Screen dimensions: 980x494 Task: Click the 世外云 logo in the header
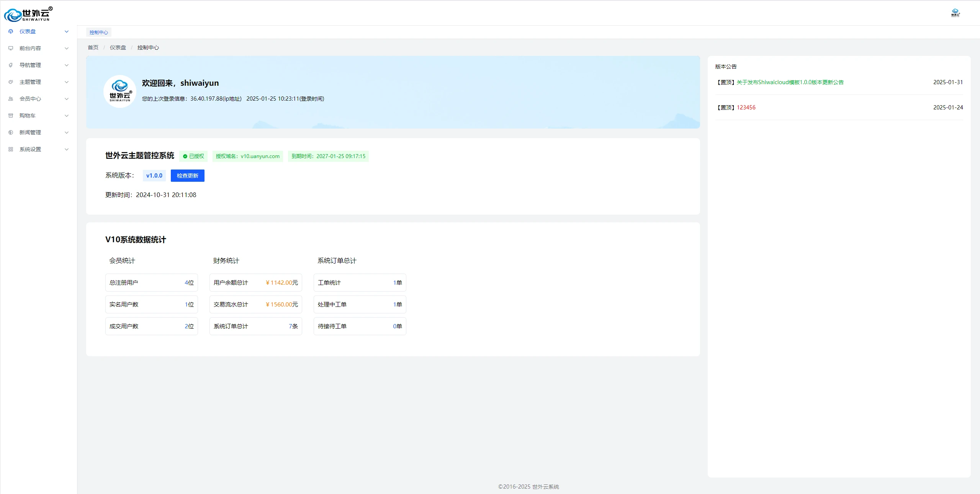[x=28, y=14]
